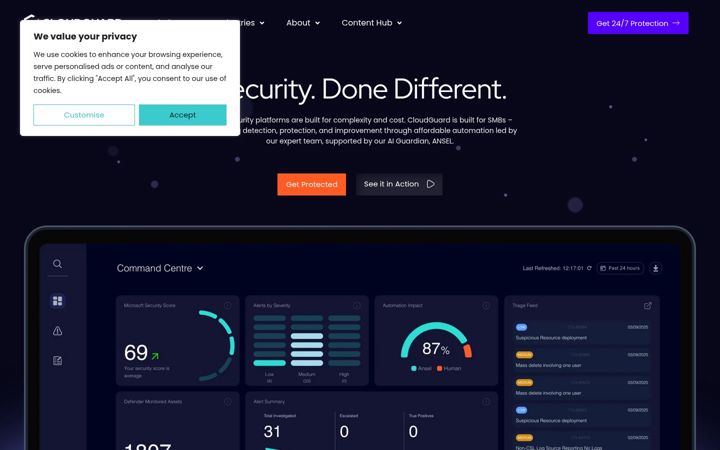Click the Medium column in the severity chart
The width and height of the screenshot is (720, 450).
pyautogui.click(x=307, y=340)
